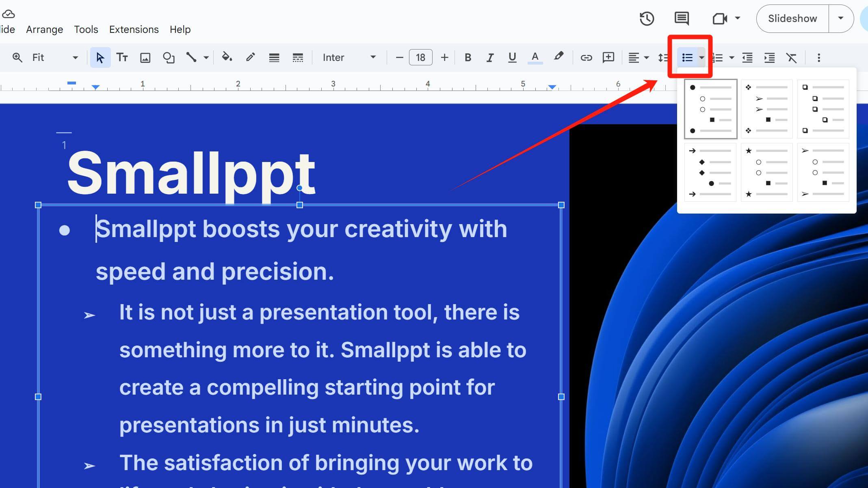Choose the arrowhead, circle, square bullet style

[823, 172]
